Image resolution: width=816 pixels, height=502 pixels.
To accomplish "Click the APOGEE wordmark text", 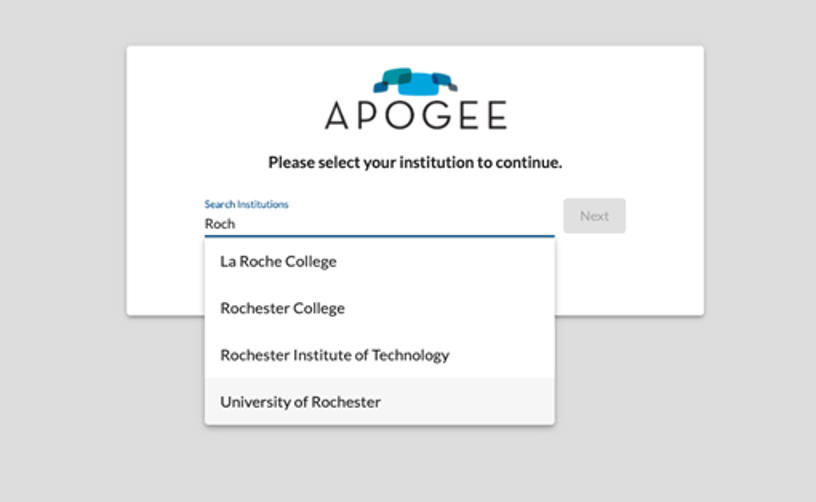I will point(415,115).
